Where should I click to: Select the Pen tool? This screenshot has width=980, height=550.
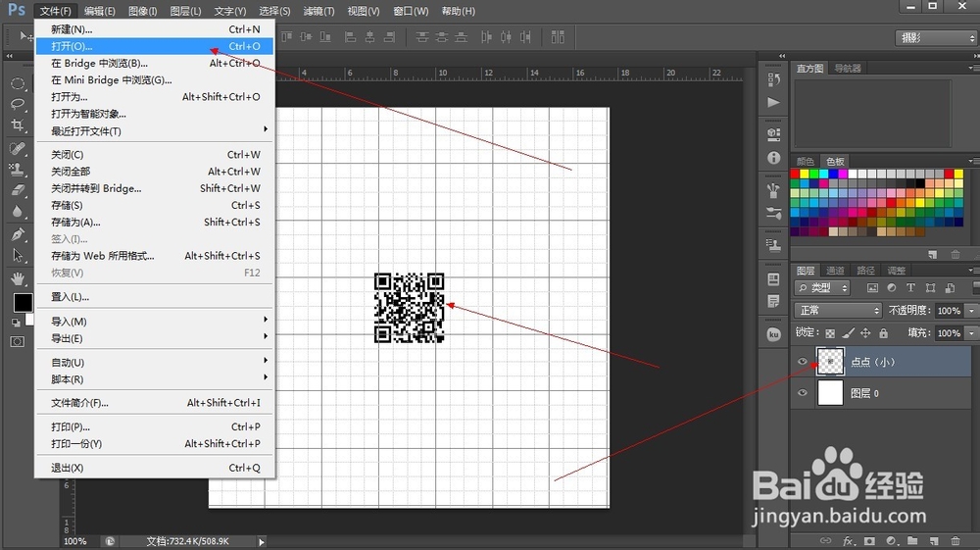point(18,234)
